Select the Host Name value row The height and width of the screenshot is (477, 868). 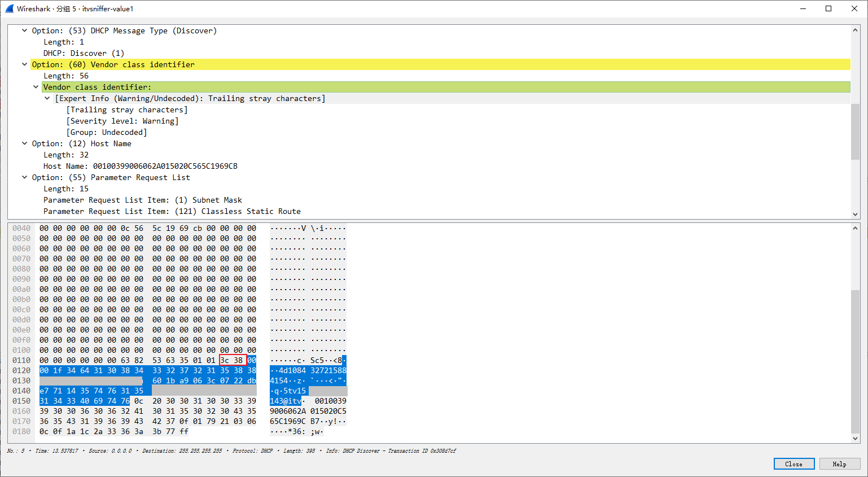(x=140, y=166)
